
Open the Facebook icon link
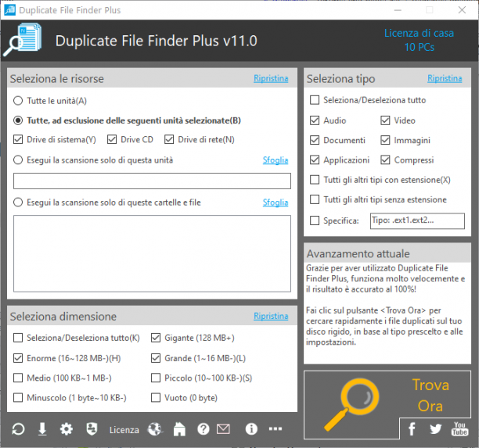(x=412, y=428)
